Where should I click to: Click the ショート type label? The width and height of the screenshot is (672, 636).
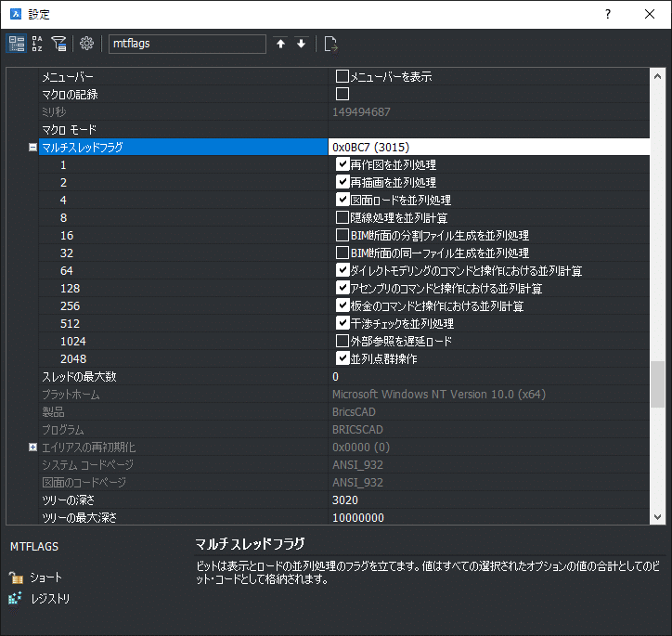click(45, 578)
